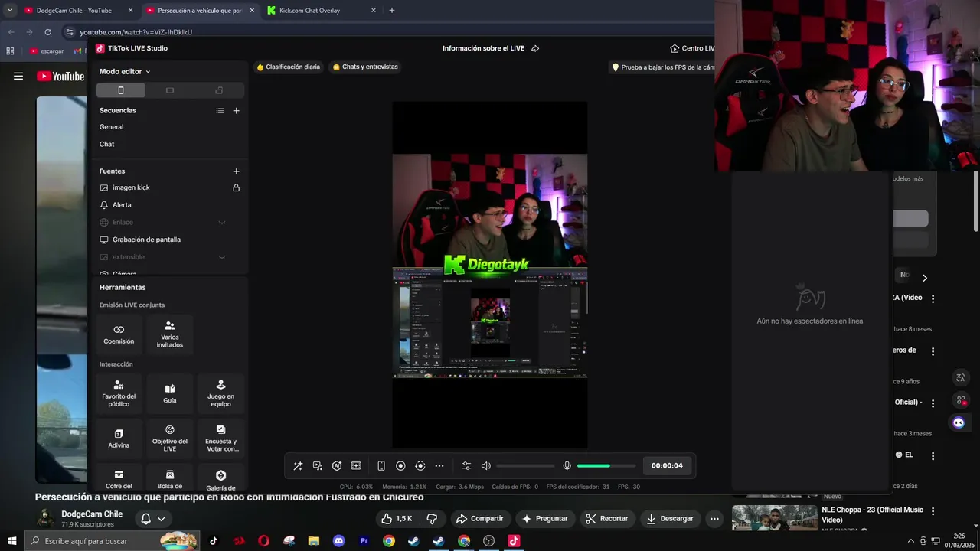Expand the Modo editor dropdown
The width and height of the screenshot is (980, 551).
point(125,71)
